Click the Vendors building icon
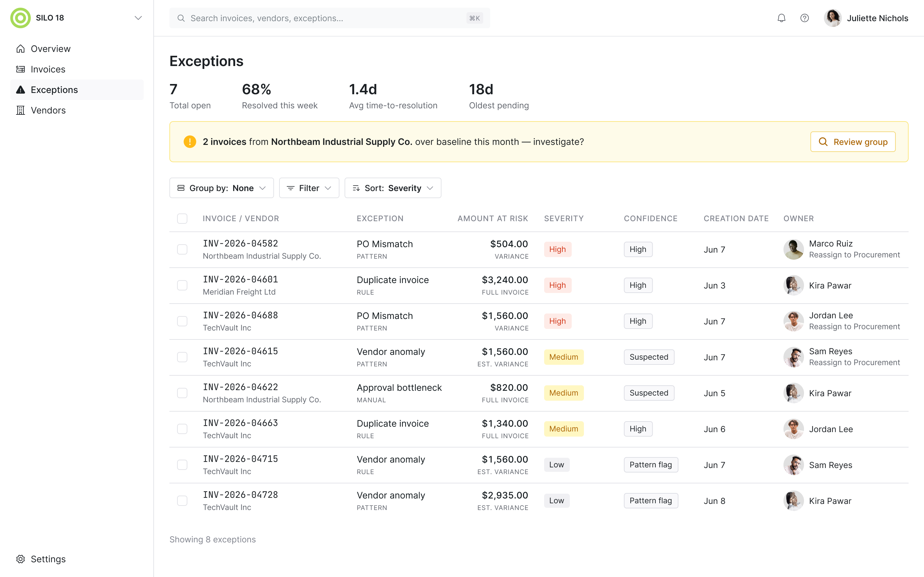 (x=21, y=110)
